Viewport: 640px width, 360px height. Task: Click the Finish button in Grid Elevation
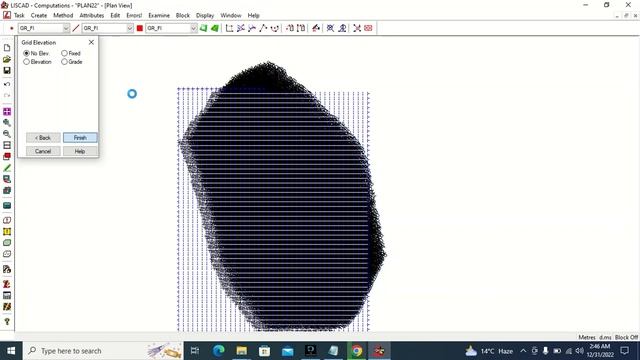click(80, 138)
